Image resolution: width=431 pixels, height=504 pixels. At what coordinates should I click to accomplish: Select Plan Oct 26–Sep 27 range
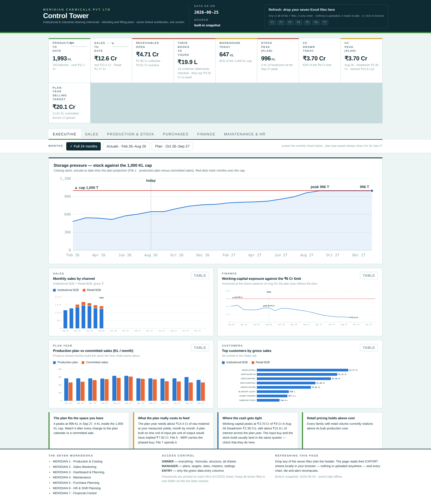click(172, 146)
